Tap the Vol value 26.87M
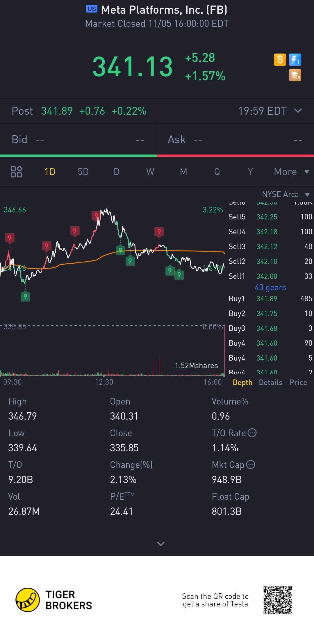Viewport: 314px width, 644px height. coord(24,511)
